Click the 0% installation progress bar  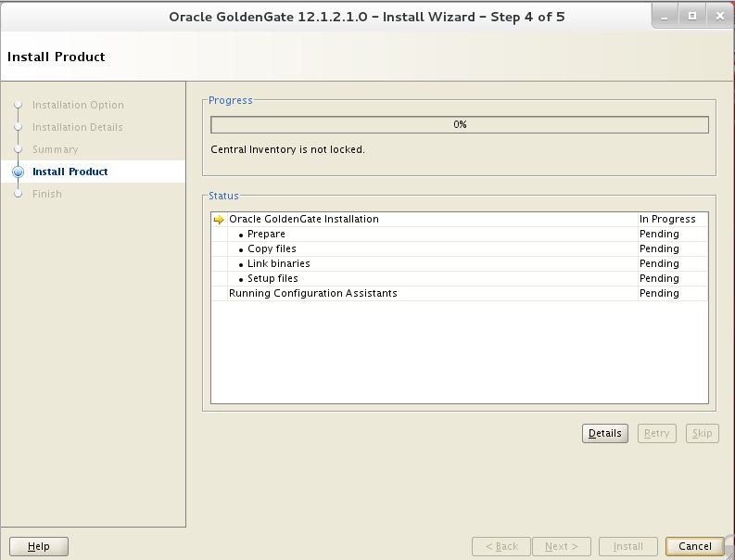(460, 125)
